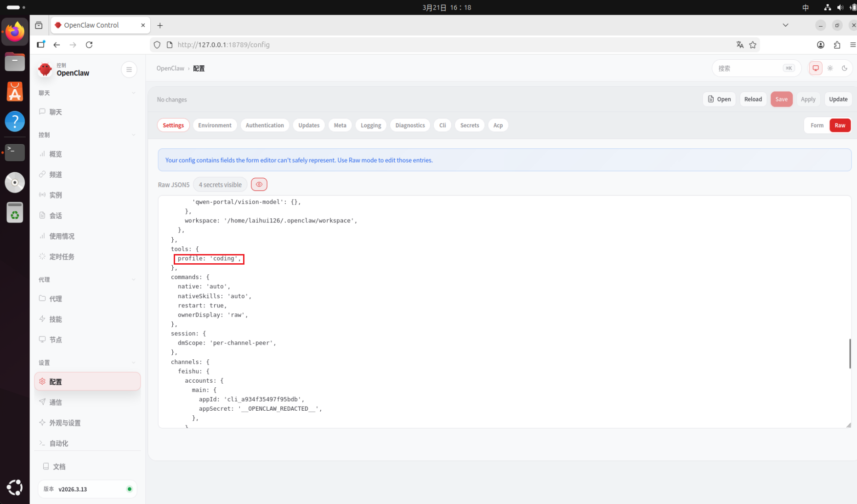Open the 技能 skills page

56,319
